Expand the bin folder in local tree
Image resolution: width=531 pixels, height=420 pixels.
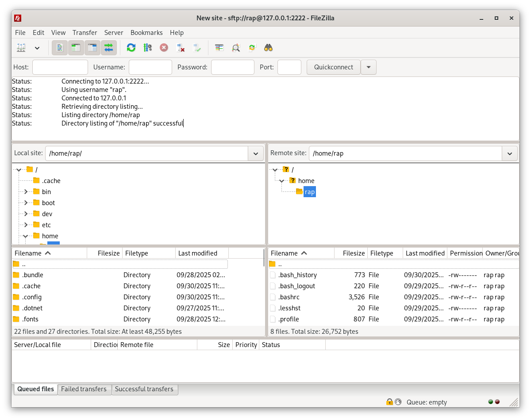click(x=26, y=192)
